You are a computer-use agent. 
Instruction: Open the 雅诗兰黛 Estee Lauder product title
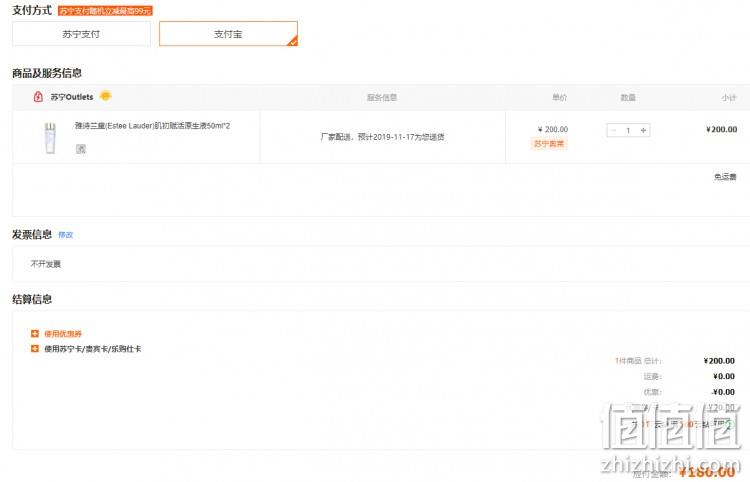[152, 126]
